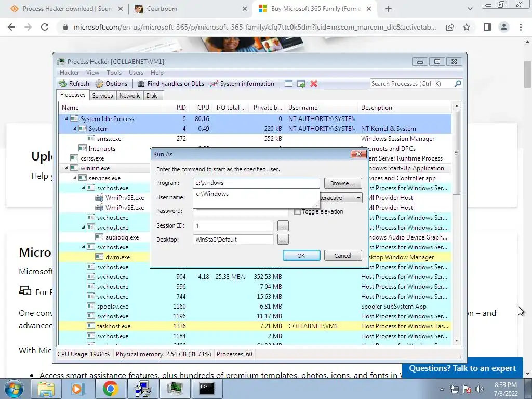Select the smss.exe process row
The height and width of the screenshot is (399, 532).
point(255,138)
